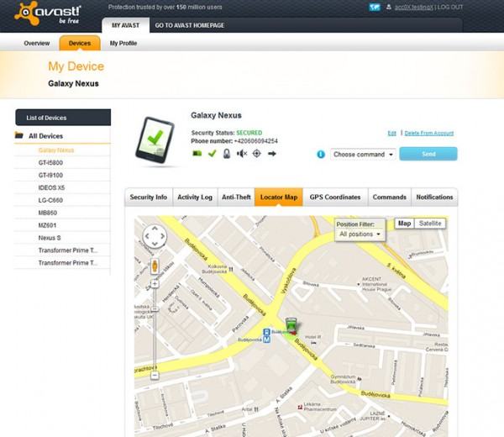Click the SECURED status text

pyautogui.click(x=249, y=133)
